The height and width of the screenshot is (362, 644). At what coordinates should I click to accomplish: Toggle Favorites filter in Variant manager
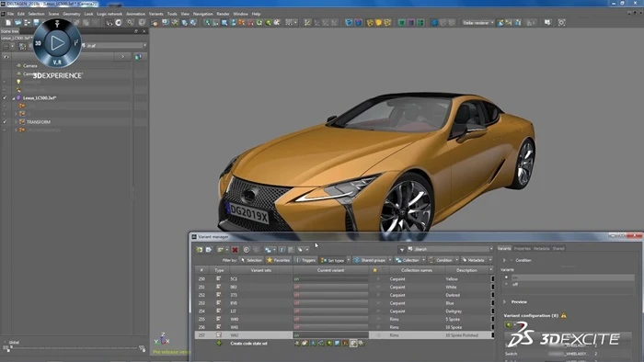coord(278,260)
